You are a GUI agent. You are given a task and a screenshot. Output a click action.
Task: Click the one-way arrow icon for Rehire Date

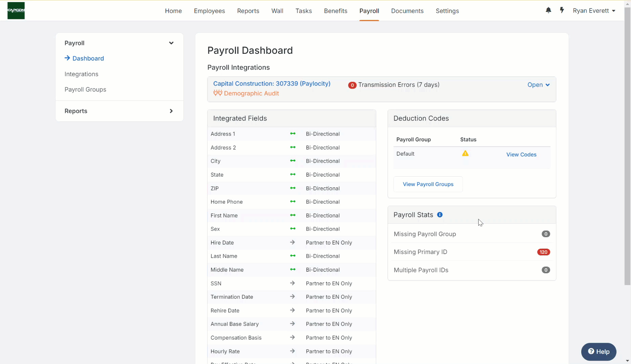pyautogui.click(x=292, y=310)
